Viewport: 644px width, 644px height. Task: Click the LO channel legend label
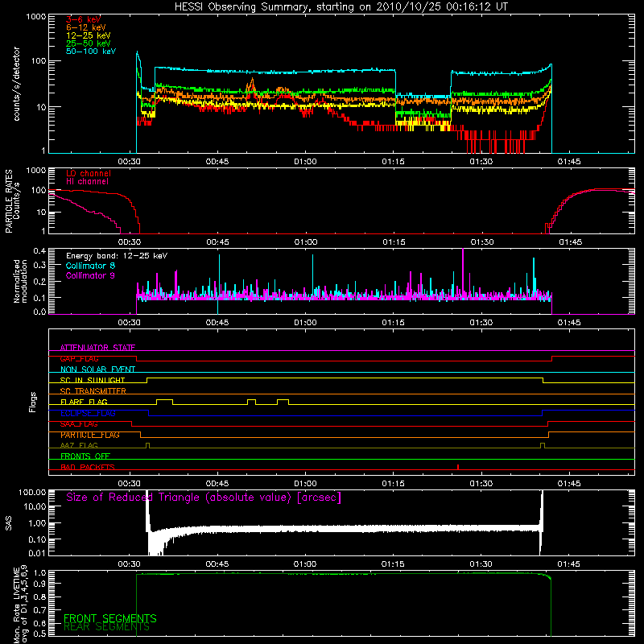click(x=89, y=173)
